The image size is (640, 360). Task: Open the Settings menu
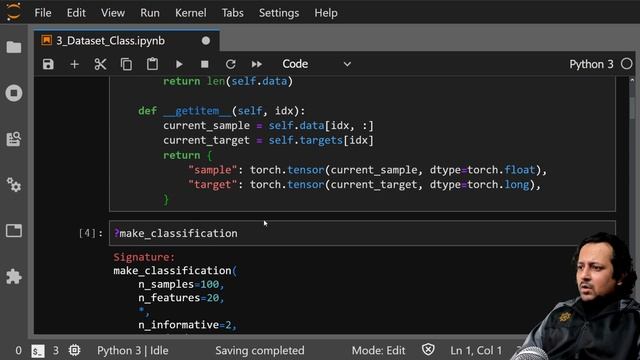point(279,13)
